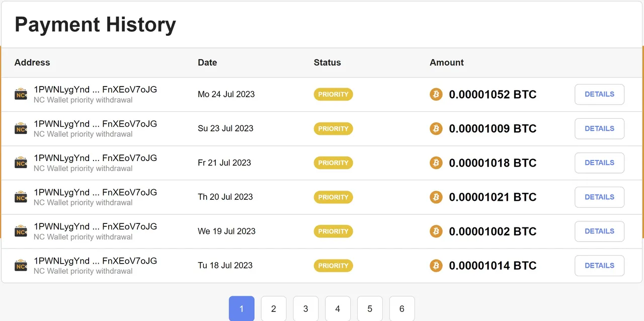Select page 4 in pagination
The width and height of the screenshot is (644, 321).
[x=338, y=308]
